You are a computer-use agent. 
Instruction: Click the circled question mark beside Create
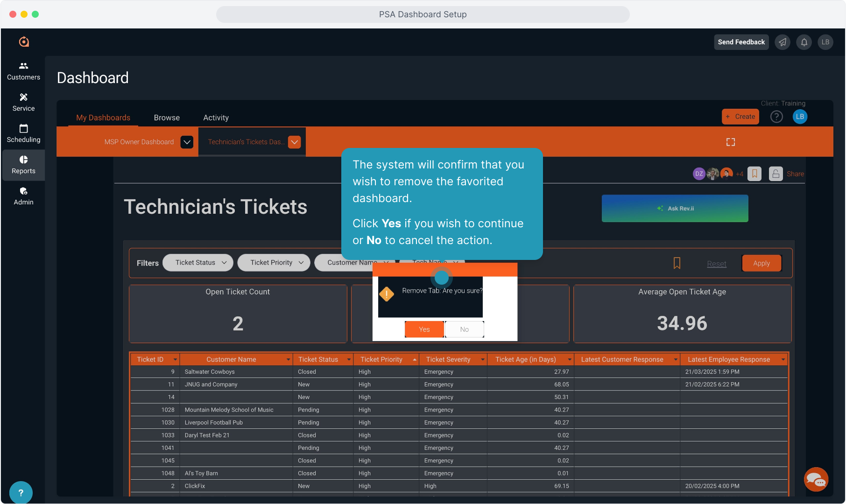click(x=776, y=117)
